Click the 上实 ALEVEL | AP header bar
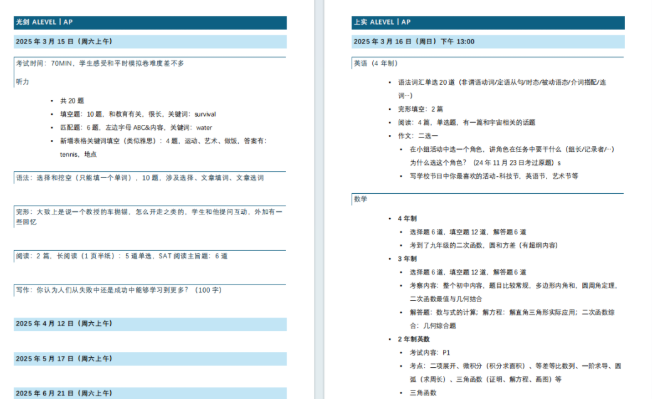 click(x=488, y=22)
